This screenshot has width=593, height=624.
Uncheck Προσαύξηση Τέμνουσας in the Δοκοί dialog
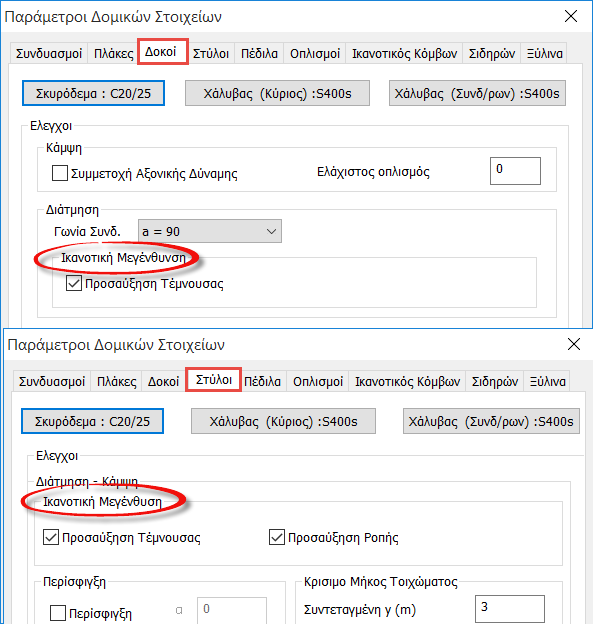(74, 283)
